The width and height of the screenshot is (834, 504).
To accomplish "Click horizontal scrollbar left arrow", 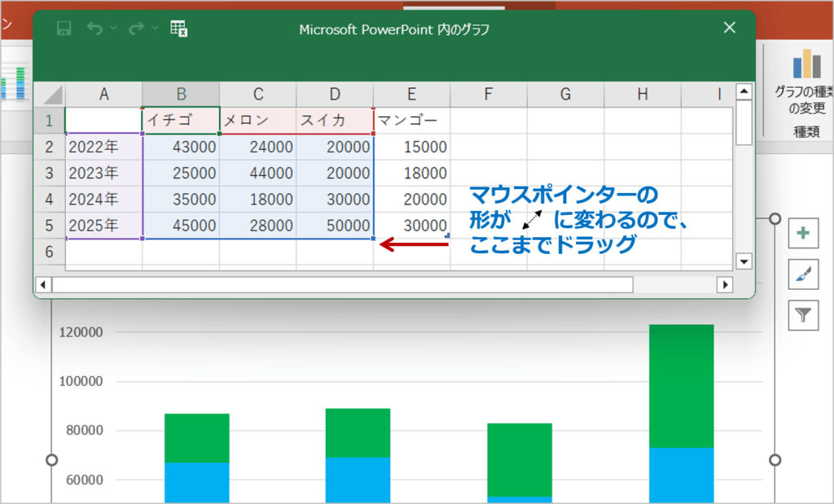I will (x=43, y=285).
